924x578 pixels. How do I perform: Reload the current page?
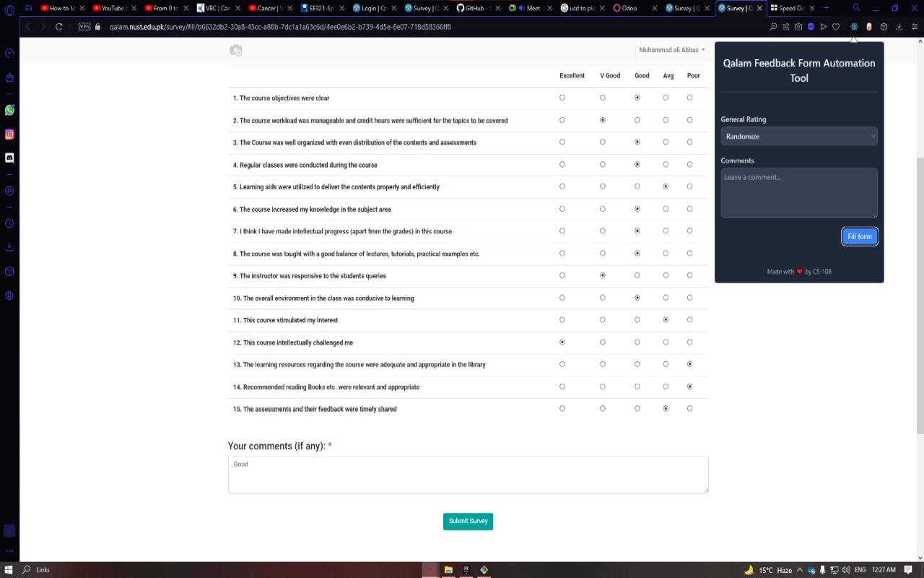click(x=58, y=27)
